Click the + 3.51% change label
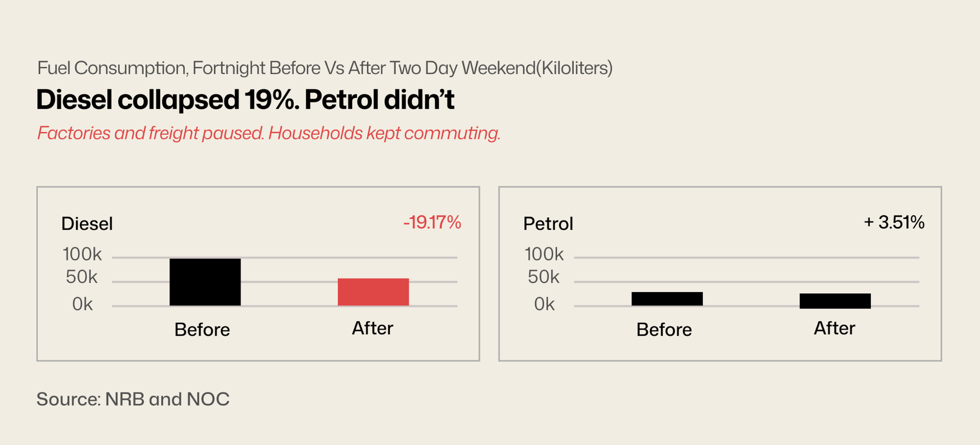 (x=894, y=222)
